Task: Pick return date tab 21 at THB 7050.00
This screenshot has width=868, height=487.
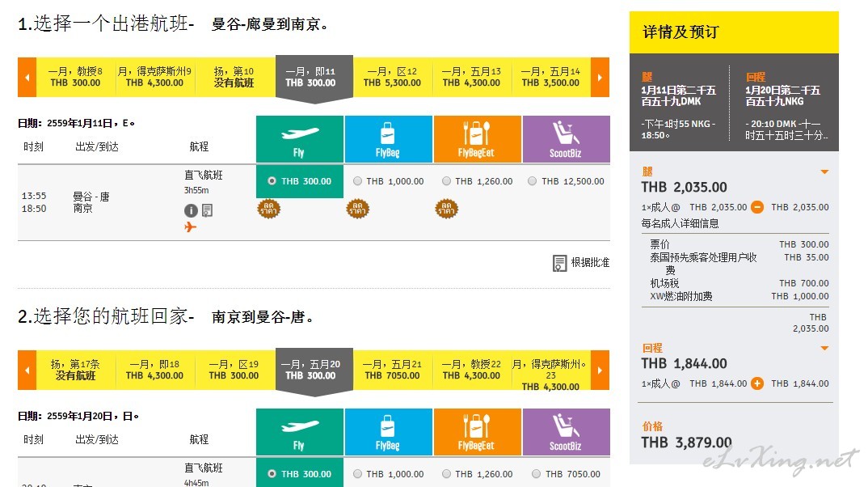Action: click(393, 370)
